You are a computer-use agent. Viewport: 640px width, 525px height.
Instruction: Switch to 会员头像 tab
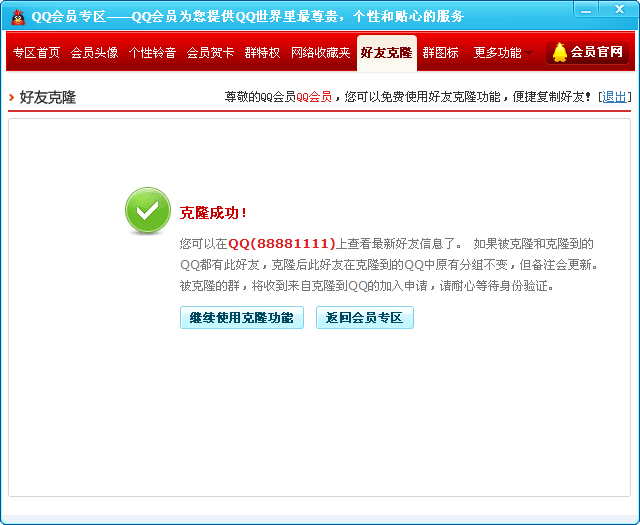click(94, 53)
